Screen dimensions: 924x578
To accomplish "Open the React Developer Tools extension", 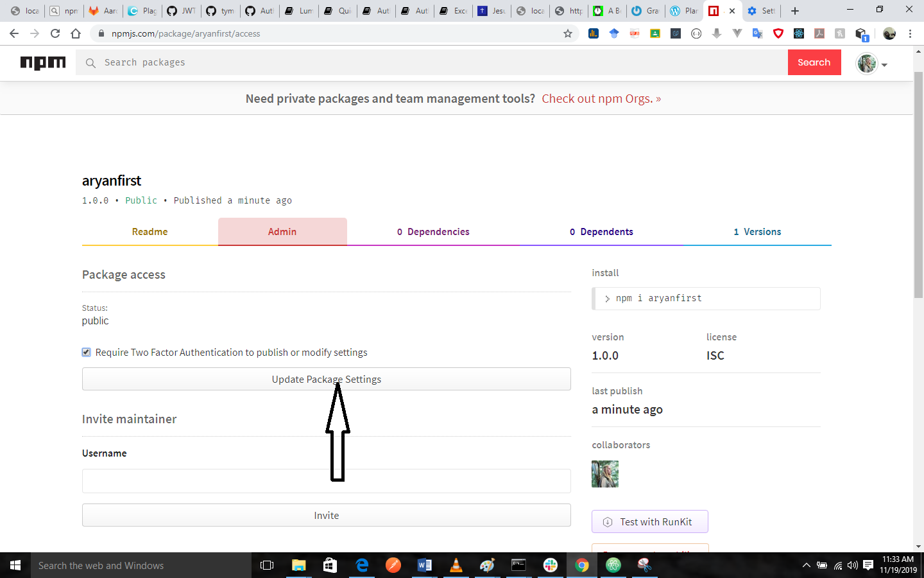I will click(x=799, y=33).
